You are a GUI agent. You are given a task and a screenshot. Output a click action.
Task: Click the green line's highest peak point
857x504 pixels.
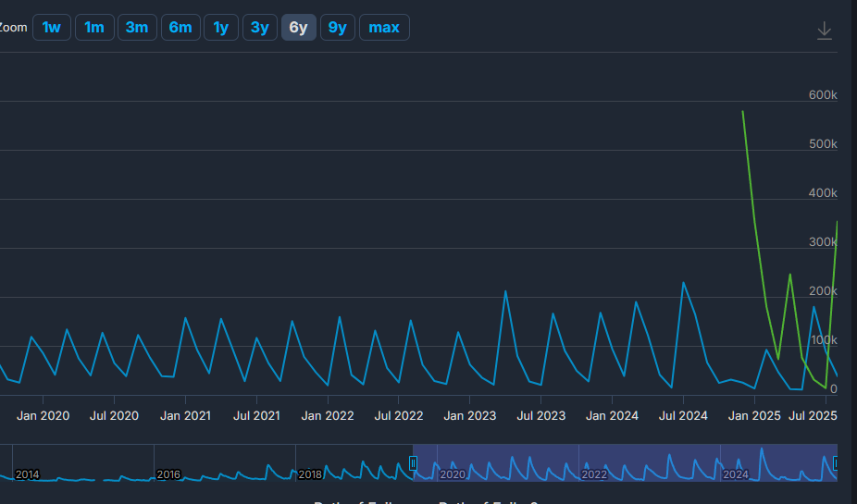[743, 111]
